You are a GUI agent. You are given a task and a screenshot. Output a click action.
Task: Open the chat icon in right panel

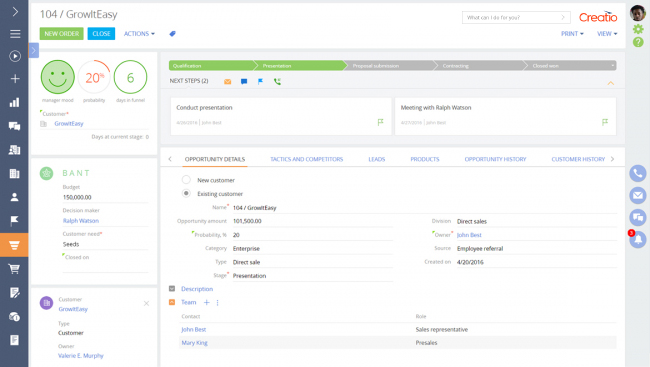tap(638, 217)
